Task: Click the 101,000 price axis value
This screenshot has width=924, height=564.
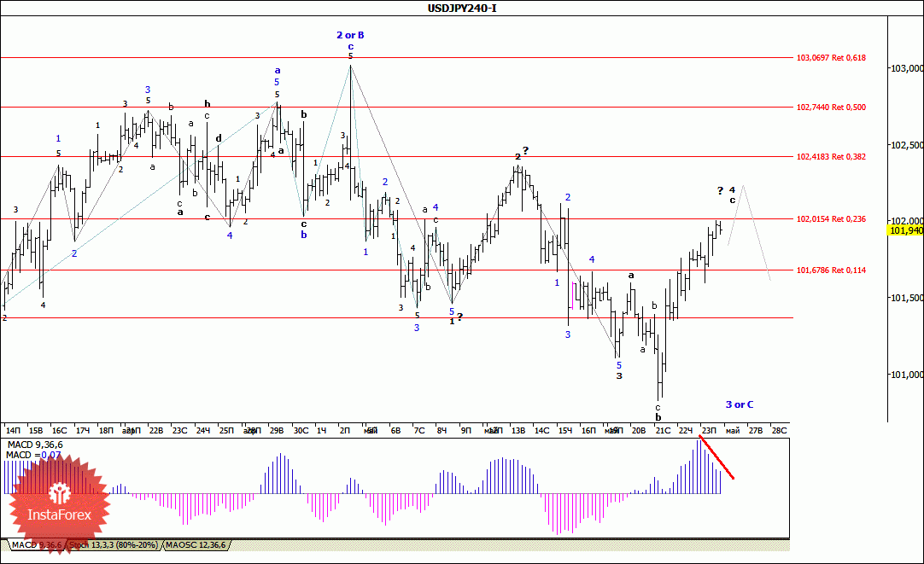Action: pos(906,375)
